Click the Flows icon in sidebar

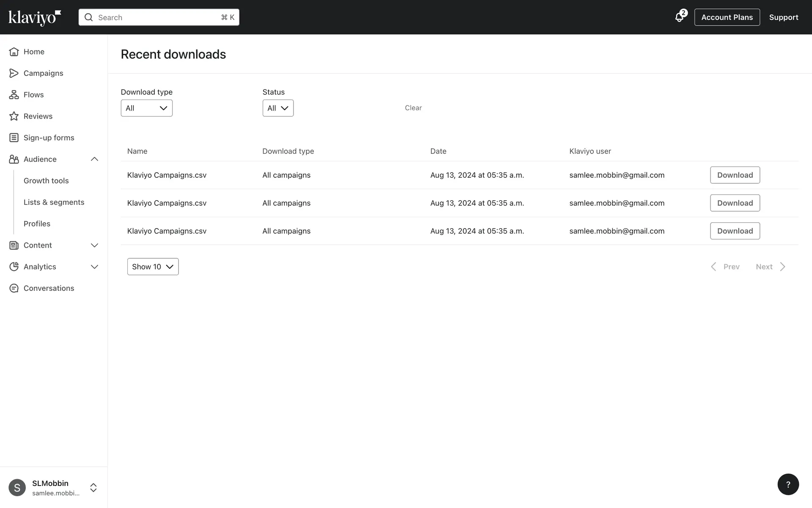point(14,95)
